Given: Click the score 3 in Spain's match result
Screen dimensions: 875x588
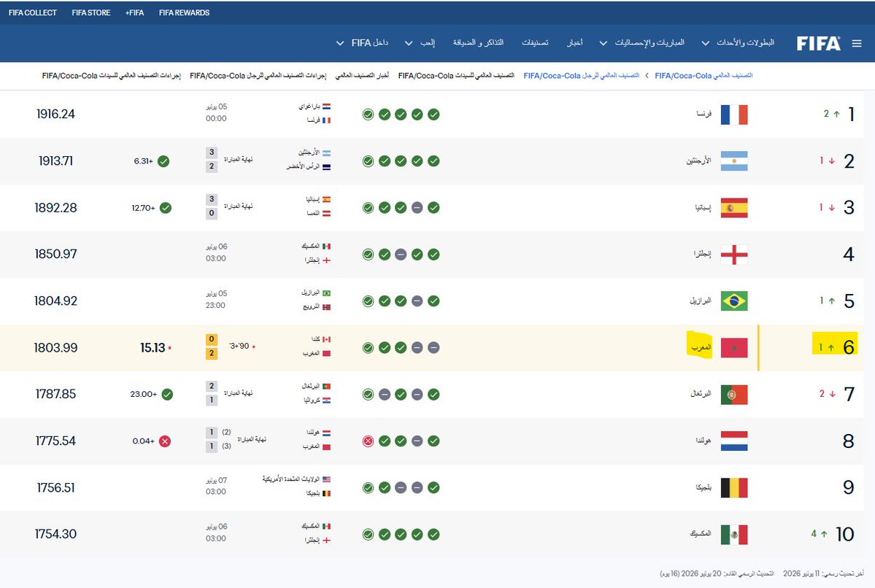Looking at the screenshot, I should pos(212,199).
